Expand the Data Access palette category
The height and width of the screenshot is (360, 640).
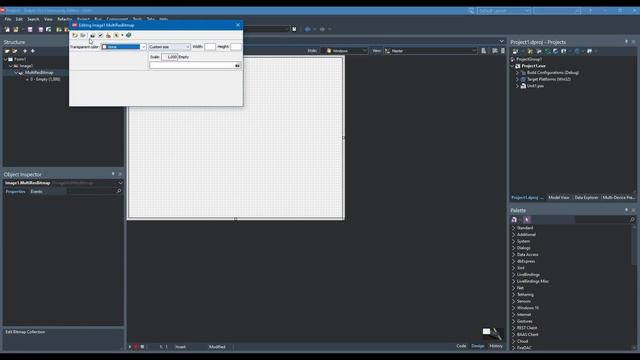point(513,255)
